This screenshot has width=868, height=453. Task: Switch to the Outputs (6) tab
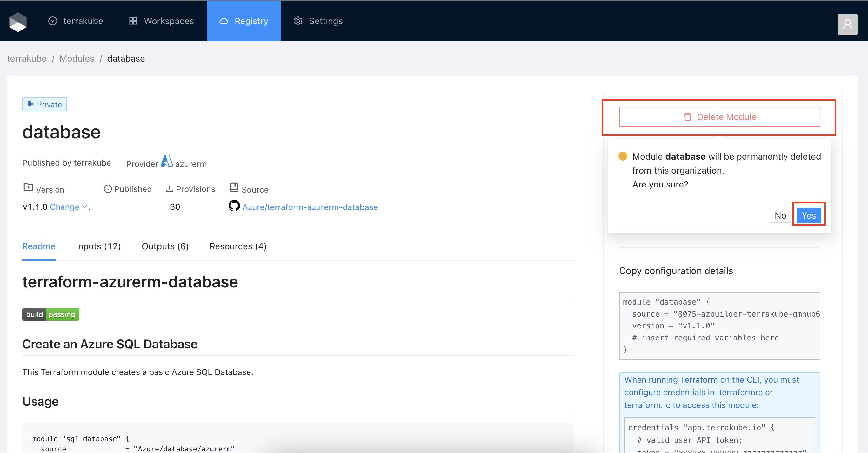[x=165, y=246]
